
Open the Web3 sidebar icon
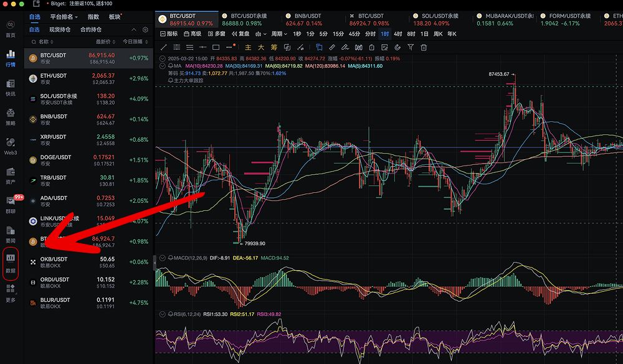[11, 144]
